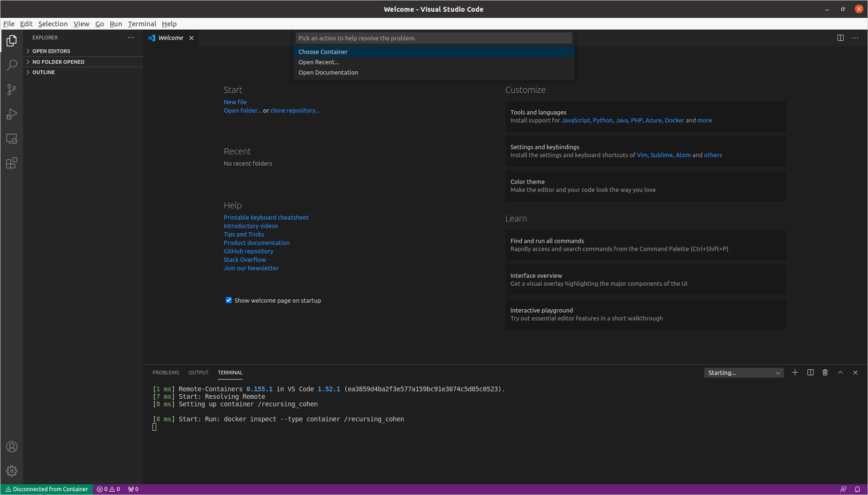Open Printable keyboard cheatsheet link
The width and height of the screenshot is (868, 495).
coord(266,217)
